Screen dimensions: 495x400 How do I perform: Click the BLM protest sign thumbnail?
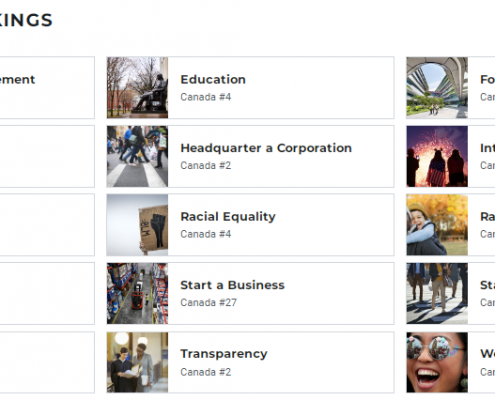click(x=137, y=225)
